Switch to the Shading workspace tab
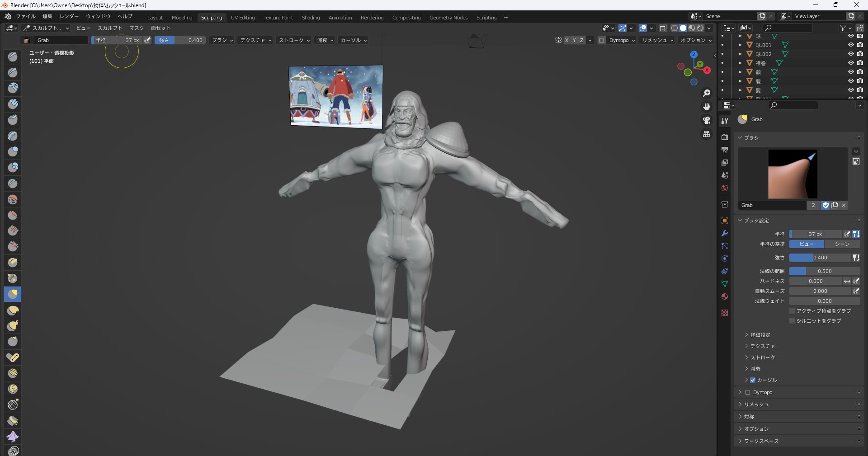This screenshot has width=868, height=456. pyautogui.click(x=311, y=18)
